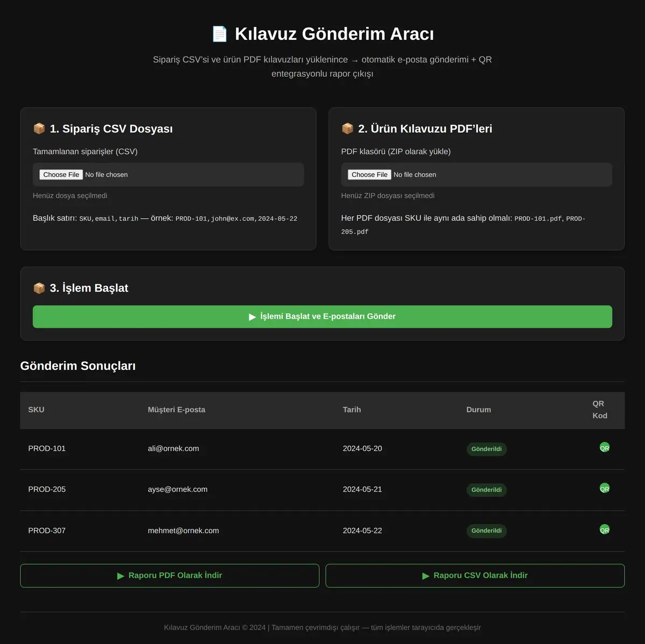This screenshot has width=645, height=644.
Task: Start processing with İşlemi Başlat ve E-postaları Gönder
Action: pyautogui.click(x=322, y=317)
